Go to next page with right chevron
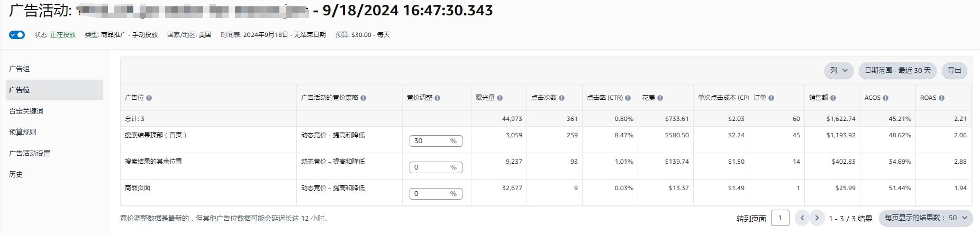 pos(817,218)
